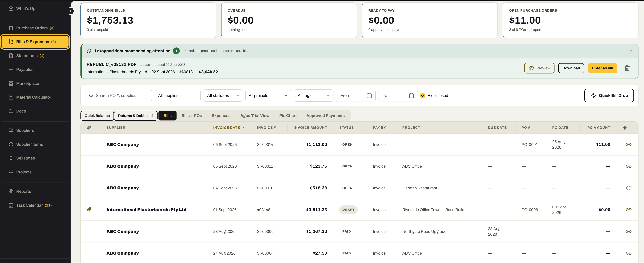Delete the dropped document with trash icon

click(x=627, y=68)
